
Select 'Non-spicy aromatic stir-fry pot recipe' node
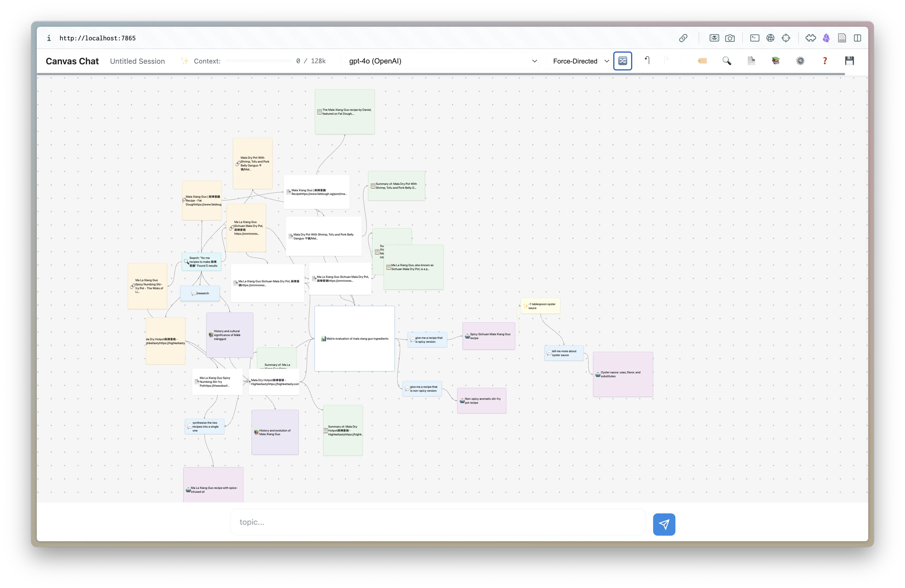(x=481, y=401)
